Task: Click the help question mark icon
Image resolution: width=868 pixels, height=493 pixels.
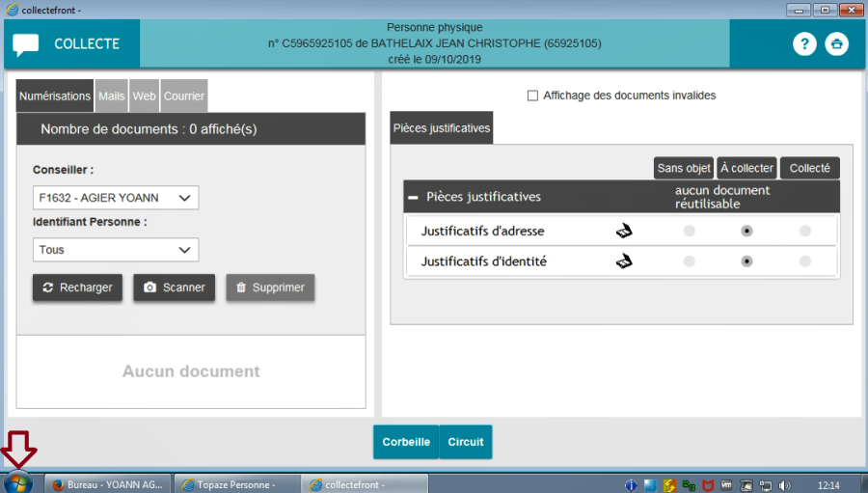Action: pos(804,44)
